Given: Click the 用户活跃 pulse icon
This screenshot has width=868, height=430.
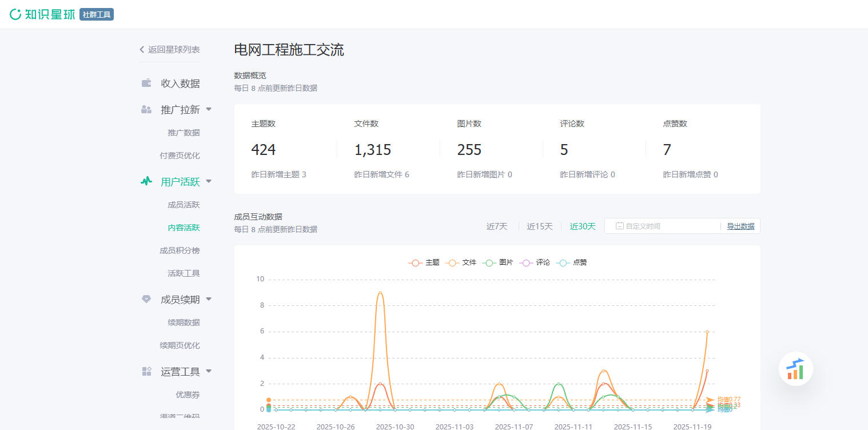Looking at the screenshot, I should point(146,182).
